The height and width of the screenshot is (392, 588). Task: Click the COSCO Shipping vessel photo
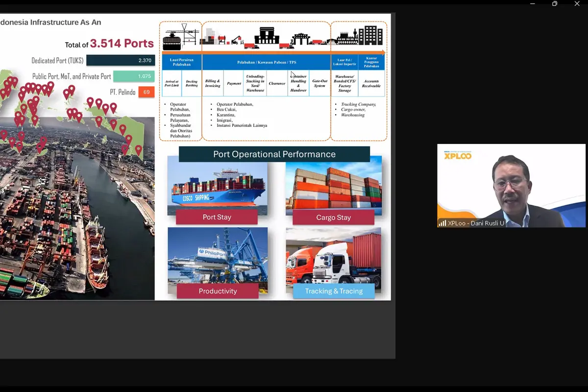[218, 185]
